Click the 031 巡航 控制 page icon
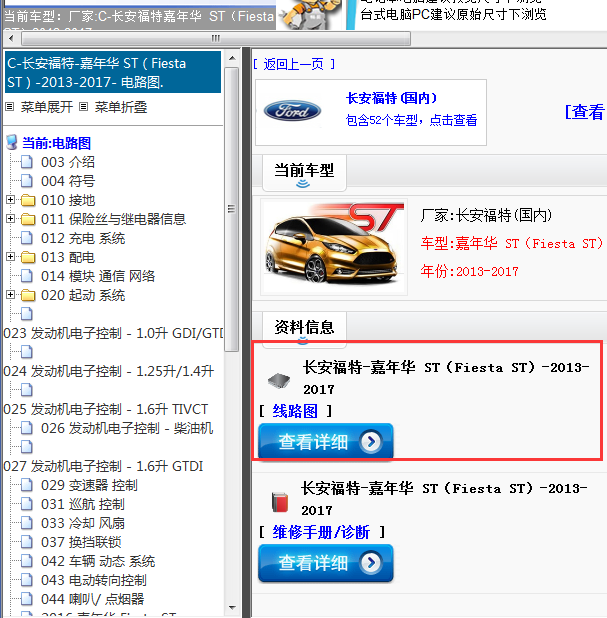Viewport: 607px width, 618px height. coord(27,504)
